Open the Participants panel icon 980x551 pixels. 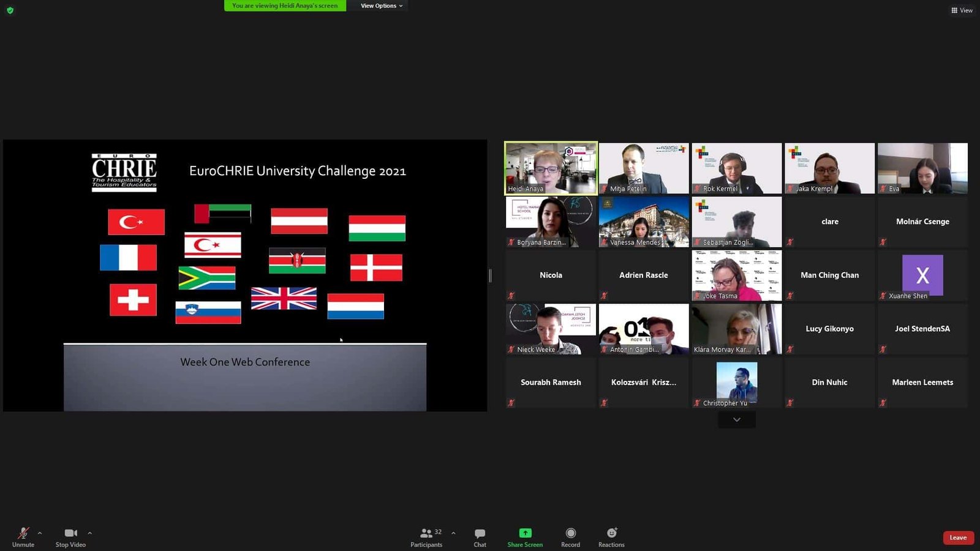(x=426, y=533)
